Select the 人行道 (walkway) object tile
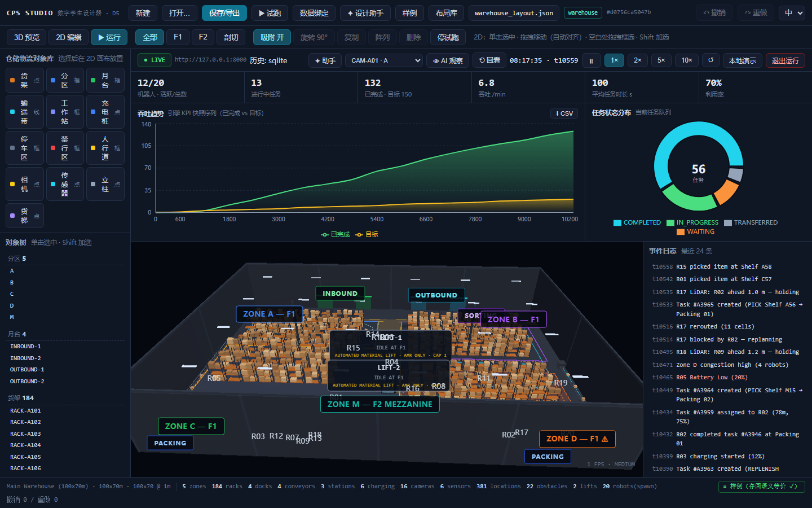Screen dimensions: 812x508 click(105, 148)
